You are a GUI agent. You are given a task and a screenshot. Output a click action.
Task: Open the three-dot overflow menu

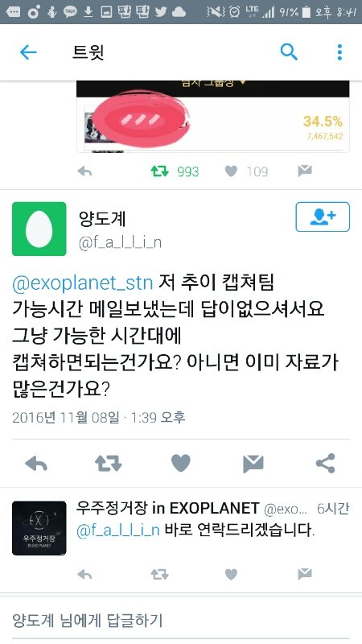[339, 52]
